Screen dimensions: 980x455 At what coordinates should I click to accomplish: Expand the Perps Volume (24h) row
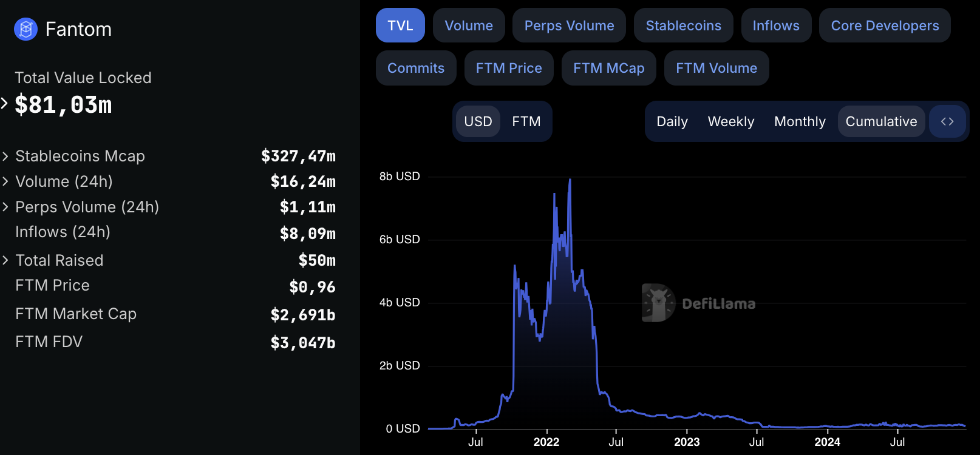click(x=5, y=207)
